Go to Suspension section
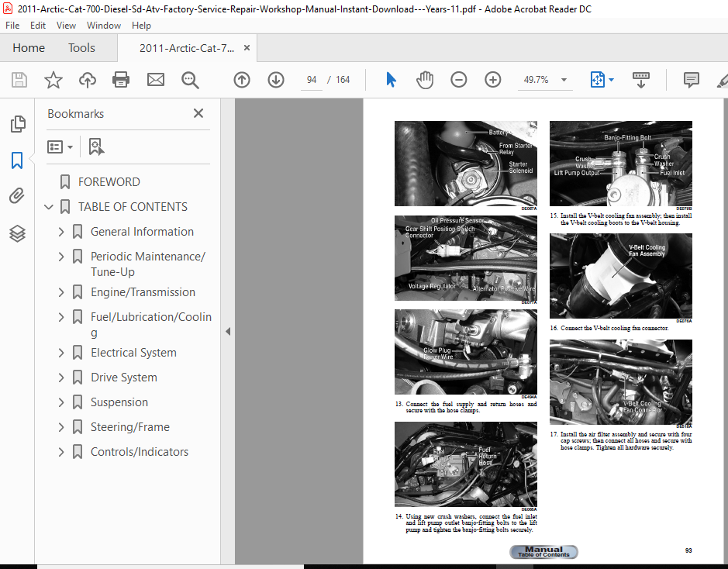 coord(119,402)
